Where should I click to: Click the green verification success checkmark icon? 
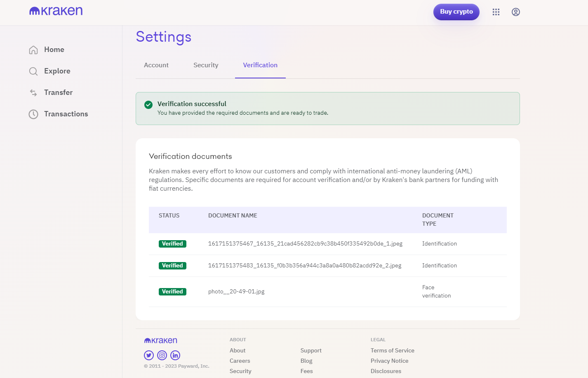(x=148, y=105)
